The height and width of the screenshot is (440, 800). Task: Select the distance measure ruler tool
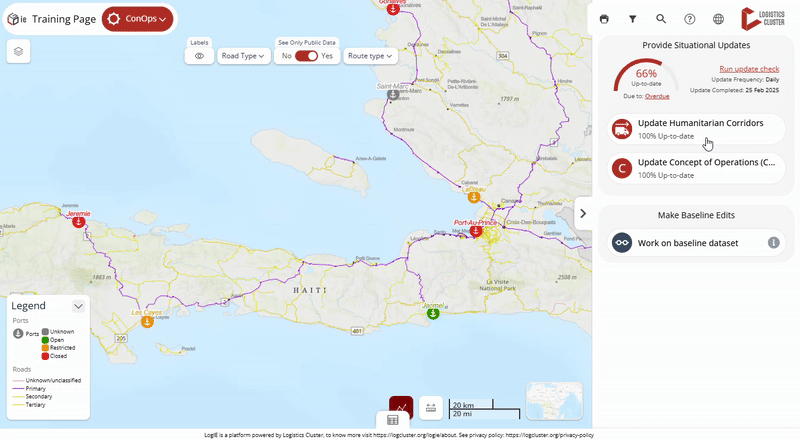click(431, 407)
